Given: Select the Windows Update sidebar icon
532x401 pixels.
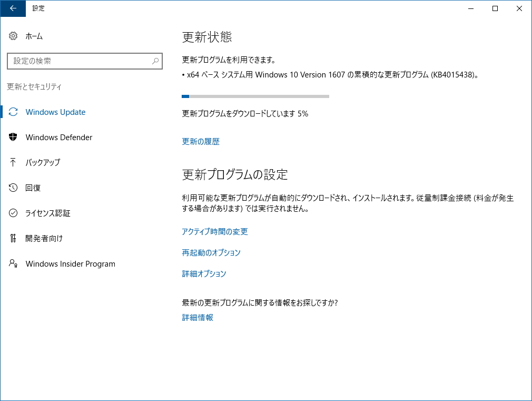Looking at the screenshot, I should (x=14, y=112).
